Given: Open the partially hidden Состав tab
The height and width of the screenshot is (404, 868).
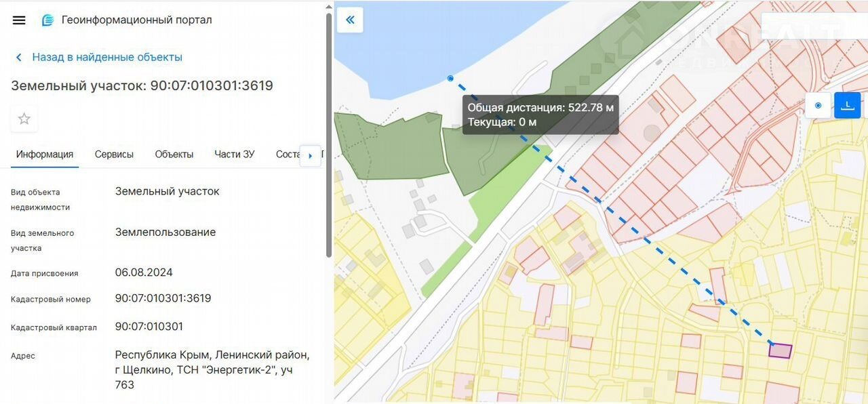Looking at the screenshot, I should (x=288, y=155).
